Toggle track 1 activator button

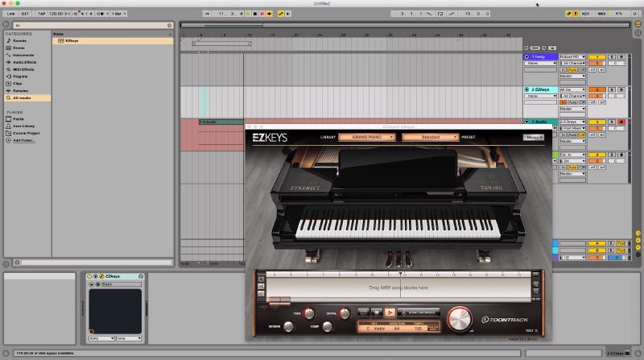[596, 56]
